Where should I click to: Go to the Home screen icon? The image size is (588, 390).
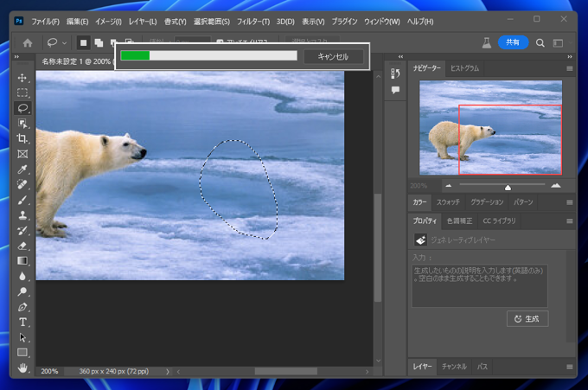tap(28, 43)
